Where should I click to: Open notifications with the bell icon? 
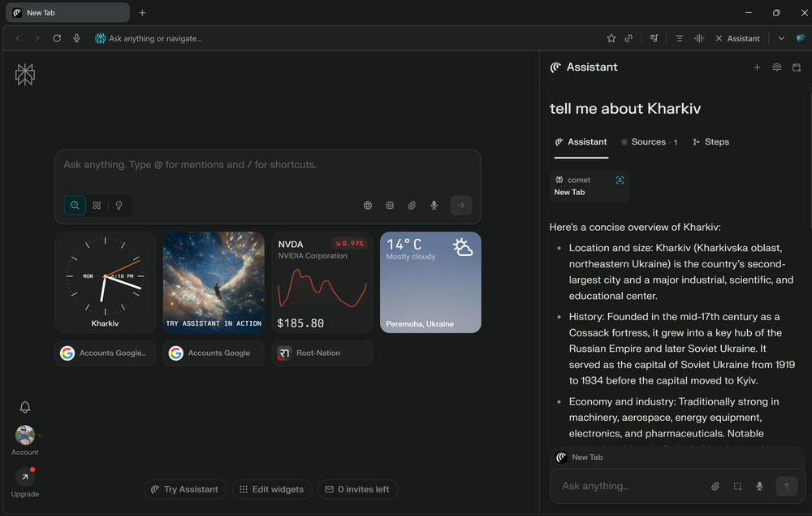pyautogui.click(x=25, y=406)
